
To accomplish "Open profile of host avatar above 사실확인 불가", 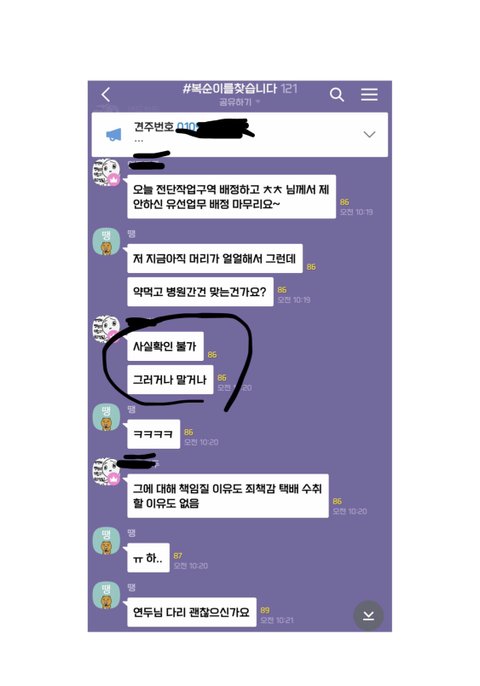I will (x=106, y=329).
